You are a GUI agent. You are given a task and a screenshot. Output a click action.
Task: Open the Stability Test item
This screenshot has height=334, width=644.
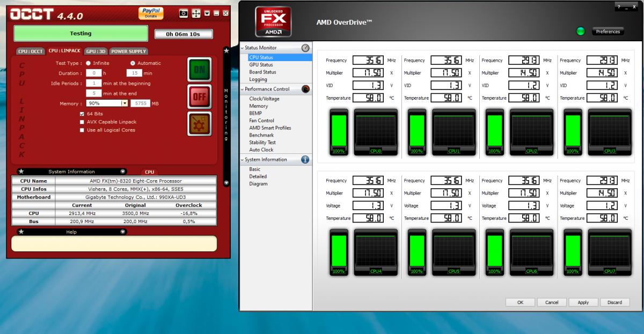tap(262, 143)
